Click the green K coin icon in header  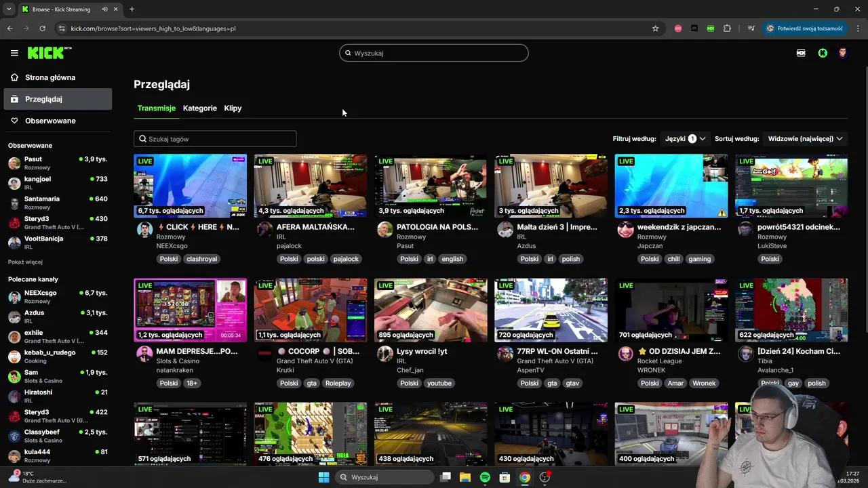823,53
